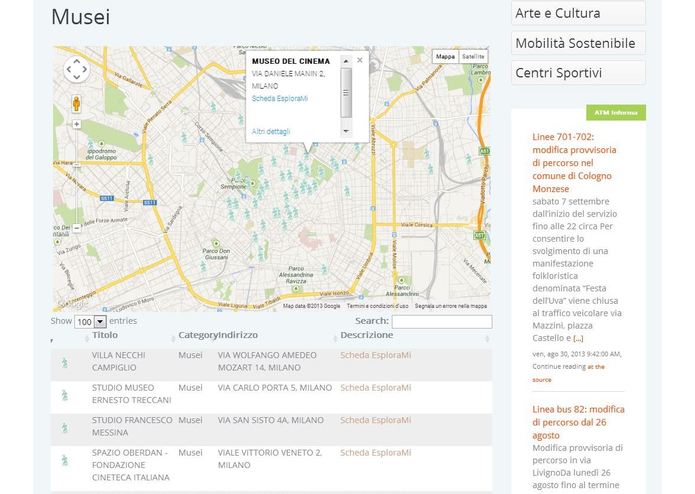This screenshot has width=695, height=494.
Task: Open Scheda EsploraMi link in map popup
Action: tap(280, 98)
